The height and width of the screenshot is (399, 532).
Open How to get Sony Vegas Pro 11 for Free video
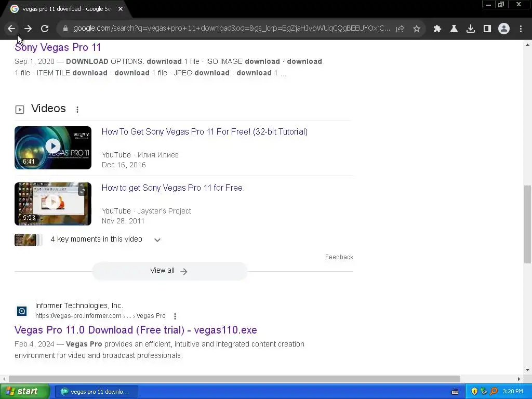(x=173, y=188)
